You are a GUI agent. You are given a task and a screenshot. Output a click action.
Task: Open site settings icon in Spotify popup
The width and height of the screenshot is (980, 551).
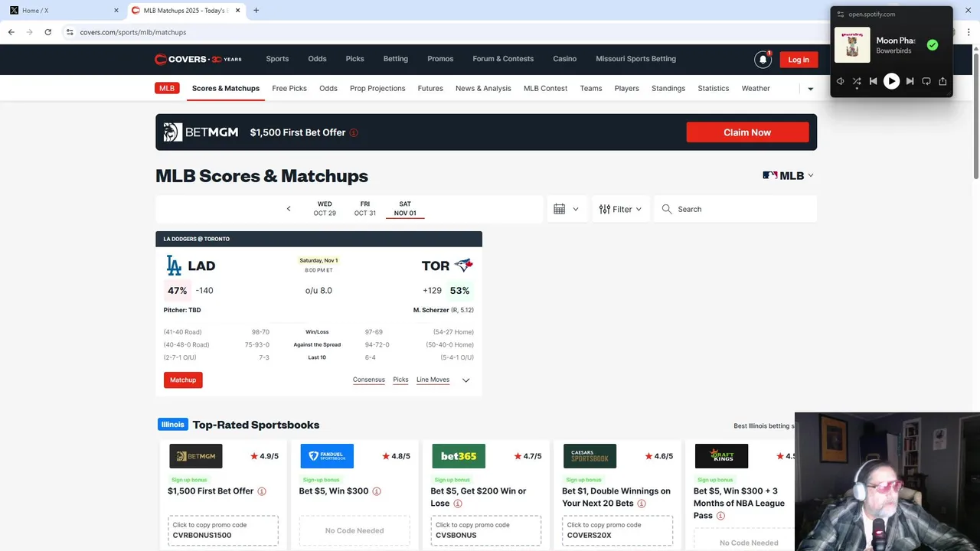click(841, 15)
